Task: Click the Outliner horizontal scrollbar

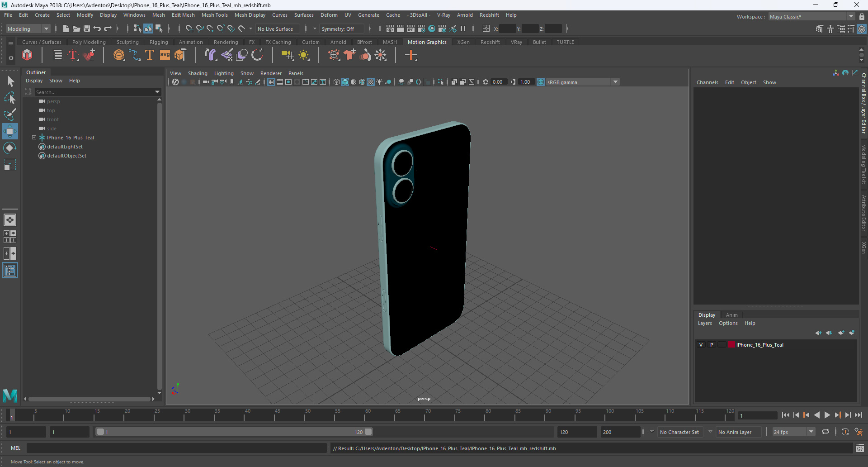Action: 90,399
